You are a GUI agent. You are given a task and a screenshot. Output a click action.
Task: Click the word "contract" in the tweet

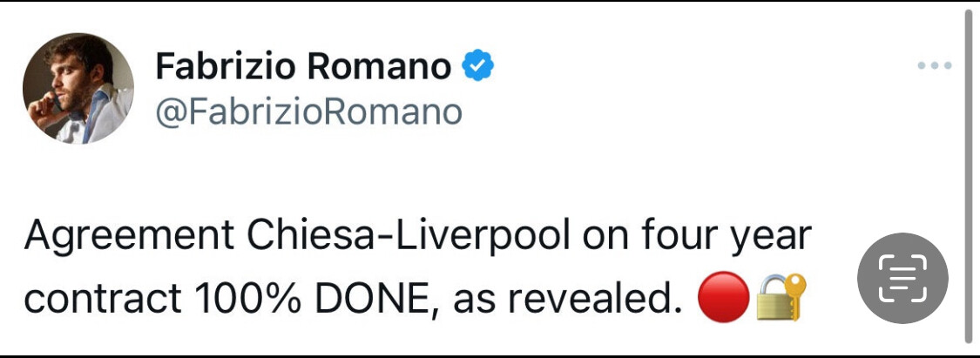[x=96, y=300]
